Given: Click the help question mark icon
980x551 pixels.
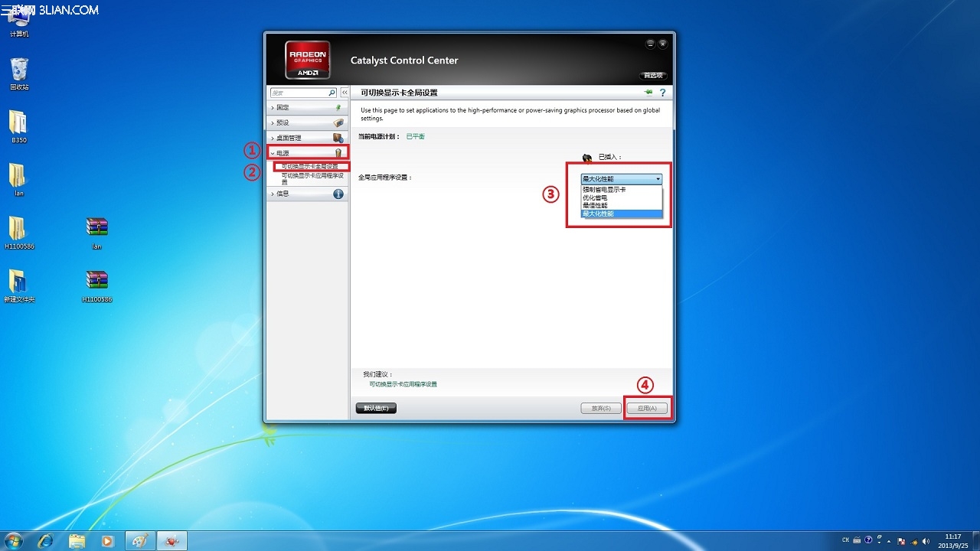Looking at the screenshot, I should pyautogui.click(x=662, y=93).
